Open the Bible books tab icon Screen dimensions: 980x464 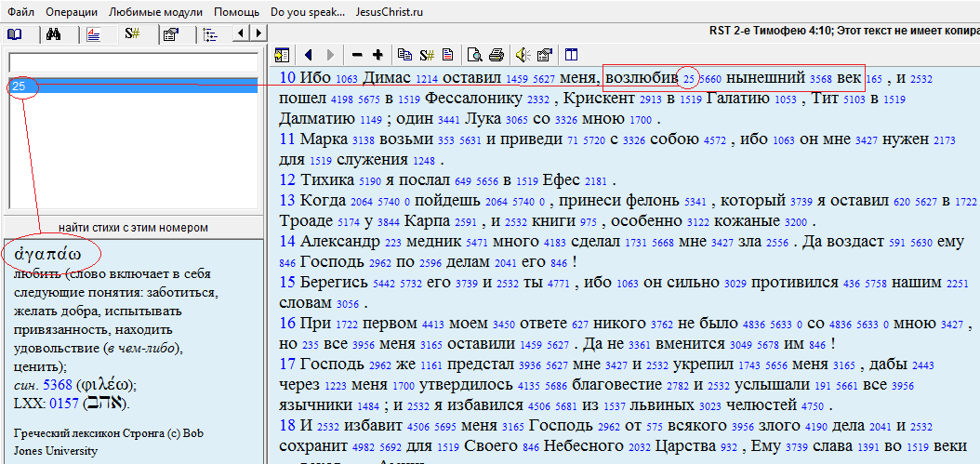point(14,35)
